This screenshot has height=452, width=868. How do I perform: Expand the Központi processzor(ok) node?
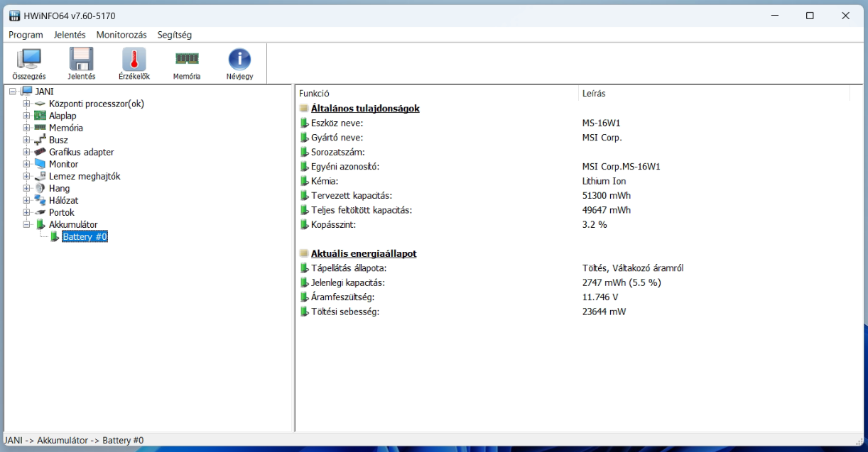[26, 104]
